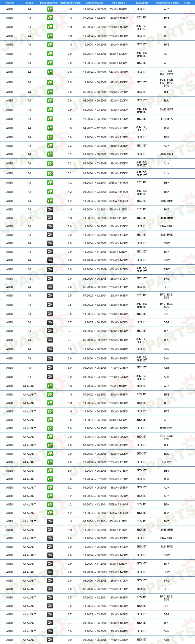Click petrol icon in A4 AVANT ALZ row

tap(50, 386)
